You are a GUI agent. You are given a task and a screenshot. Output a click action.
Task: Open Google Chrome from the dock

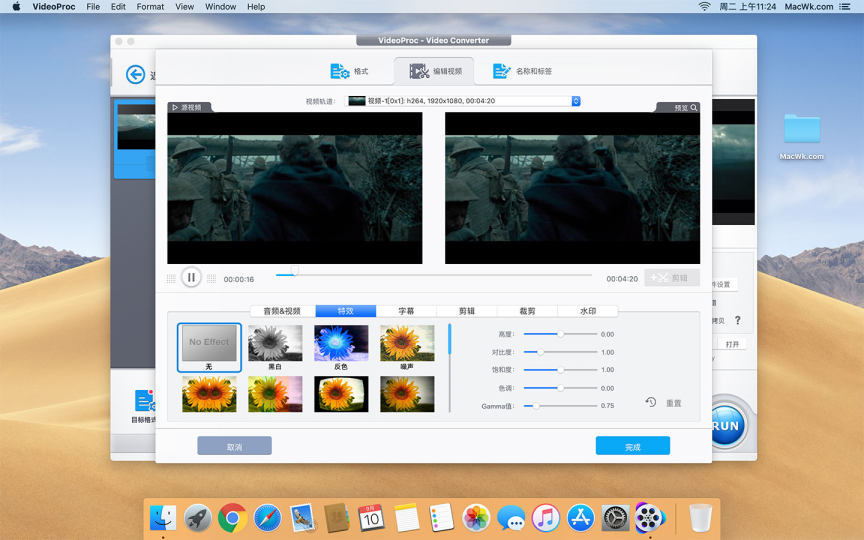point(233,517)
